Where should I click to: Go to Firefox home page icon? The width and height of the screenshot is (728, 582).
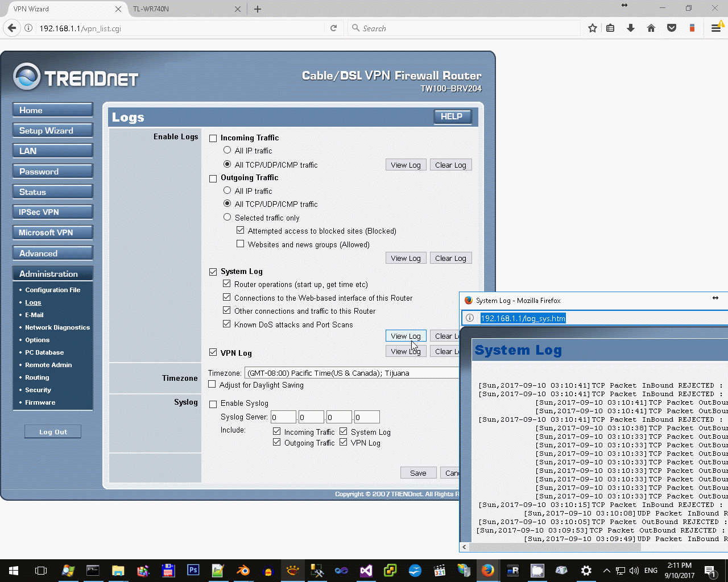pyautogui.click(x=651, y=28)
